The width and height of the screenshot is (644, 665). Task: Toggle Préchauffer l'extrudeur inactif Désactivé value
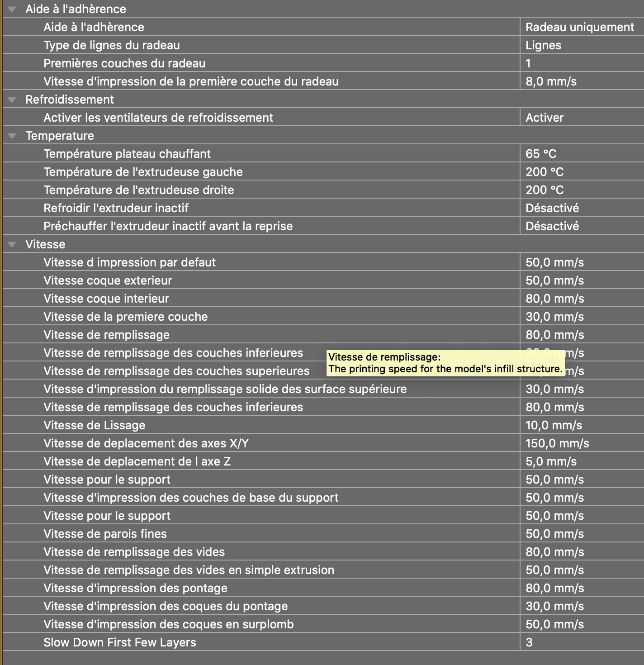pyautogui.click(x=552, y=226)
